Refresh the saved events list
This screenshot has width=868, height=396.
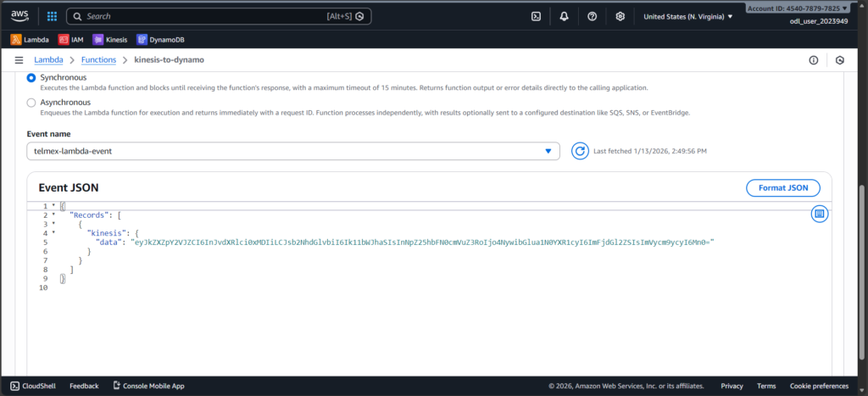[580, 151]
